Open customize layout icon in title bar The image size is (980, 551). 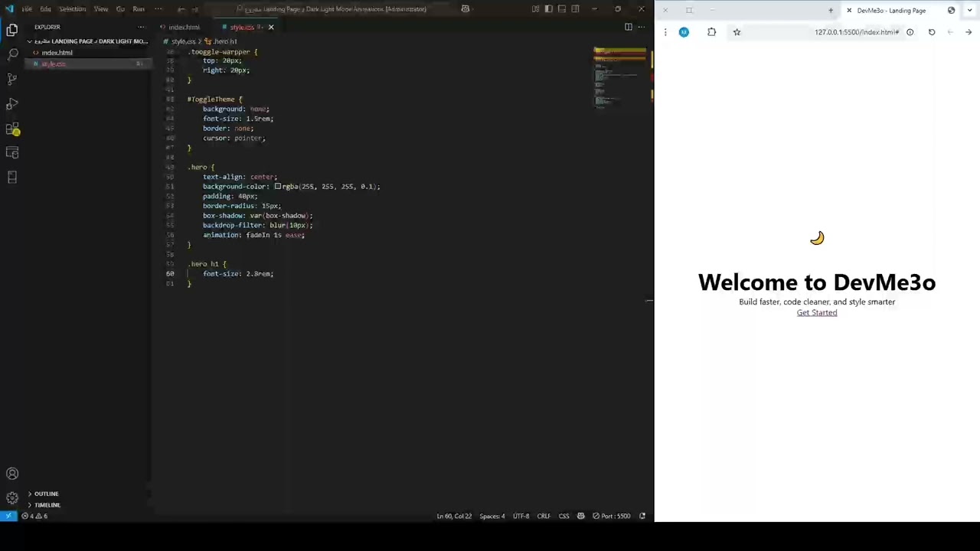pos(535,9)
